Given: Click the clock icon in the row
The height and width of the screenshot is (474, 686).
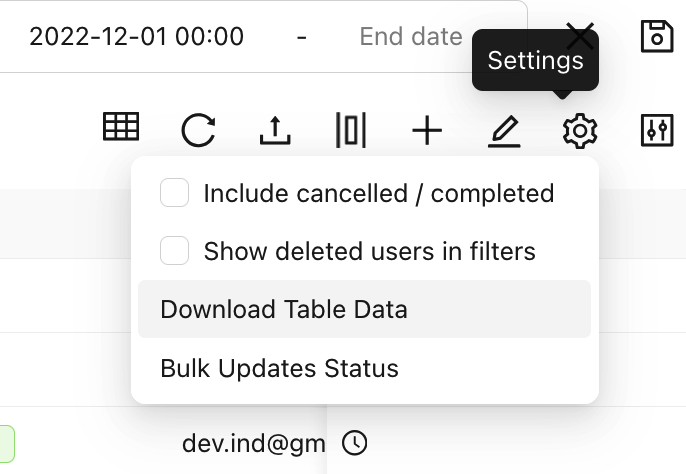Looking at the screenshot, I should click(x=354, y=442).
